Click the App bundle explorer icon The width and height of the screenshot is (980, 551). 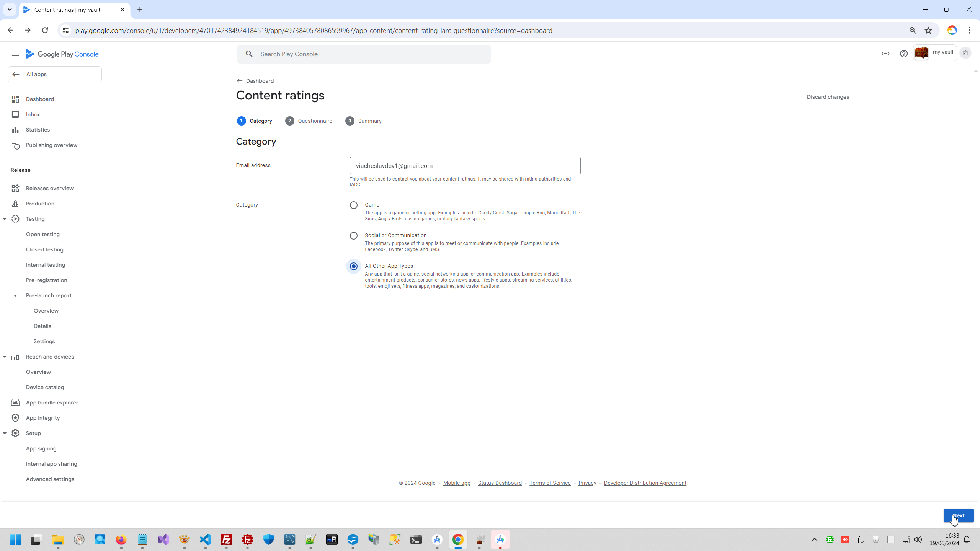click(x=15, y=403)
